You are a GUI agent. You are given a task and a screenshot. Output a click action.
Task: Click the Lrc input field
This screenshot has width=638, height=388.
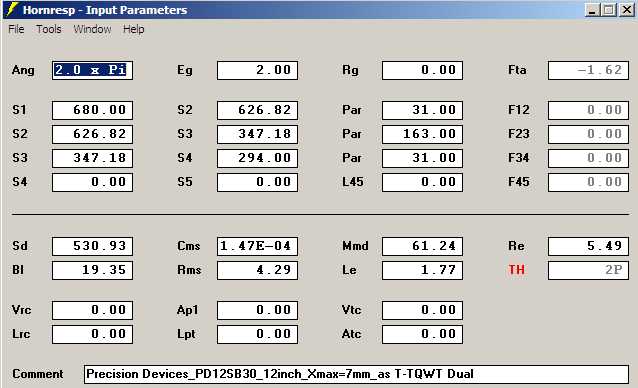click(x=92, y=334)
